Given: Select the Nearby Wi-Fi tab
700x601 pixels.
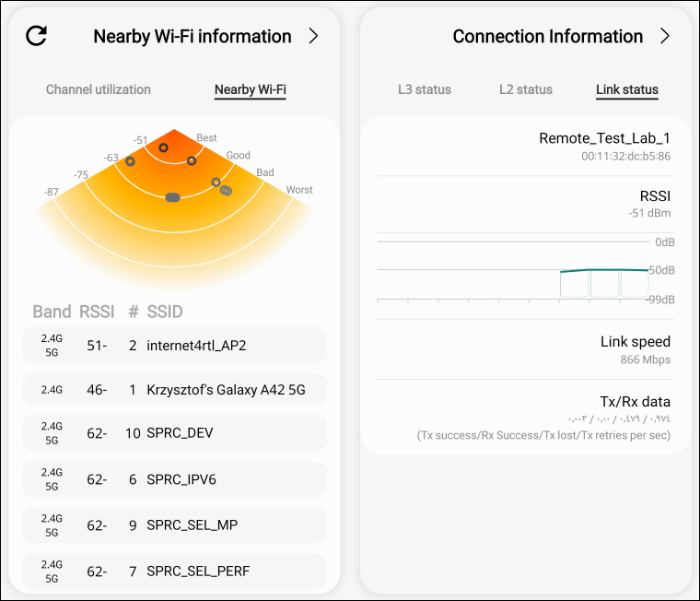Looking at the screenshot, I should coord(250,89).
